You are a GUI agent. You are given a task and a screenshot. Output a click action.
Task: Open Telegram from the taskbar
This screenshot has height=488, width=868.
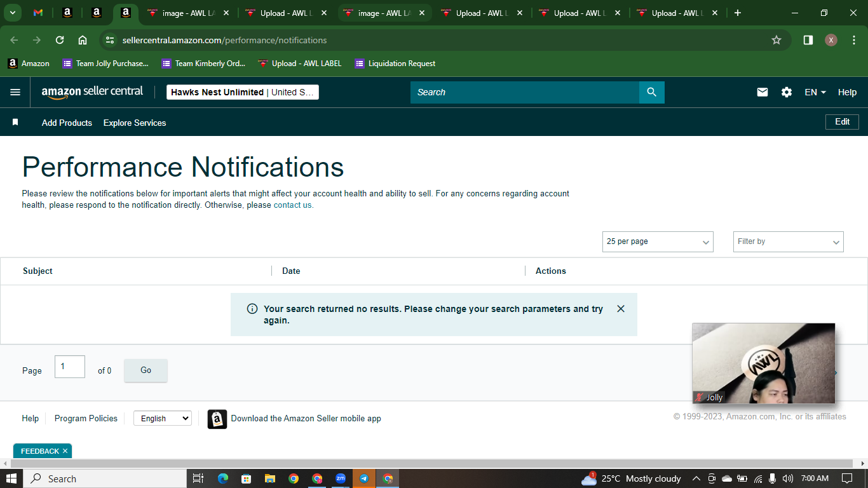(364, 478)
